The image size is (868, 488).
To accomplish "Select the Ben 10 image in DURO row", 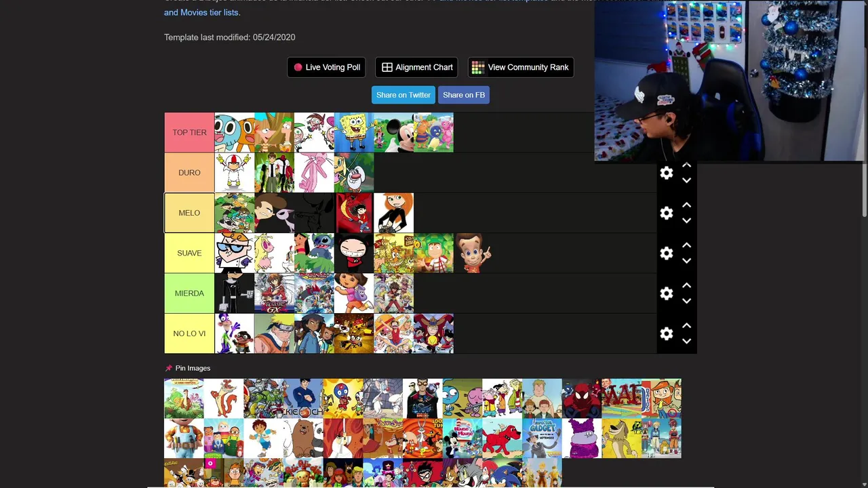I will click(x=274, y=173).
